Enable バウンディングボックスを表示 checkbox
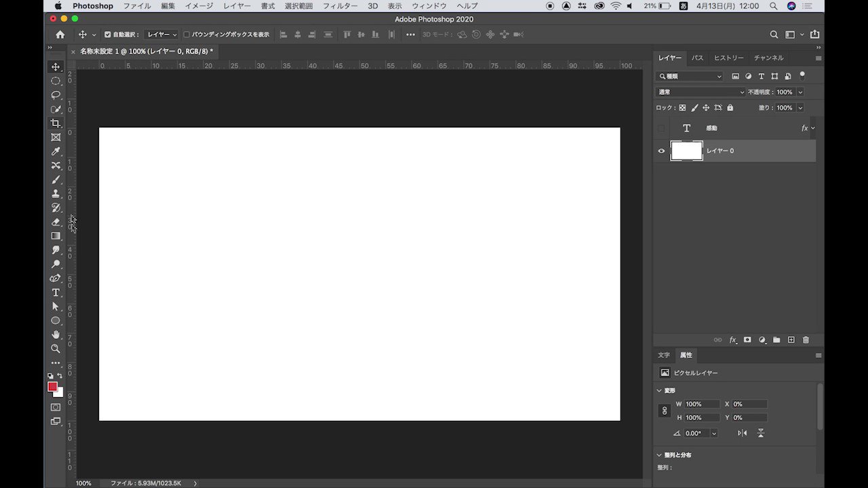 [x=186, y=35]
